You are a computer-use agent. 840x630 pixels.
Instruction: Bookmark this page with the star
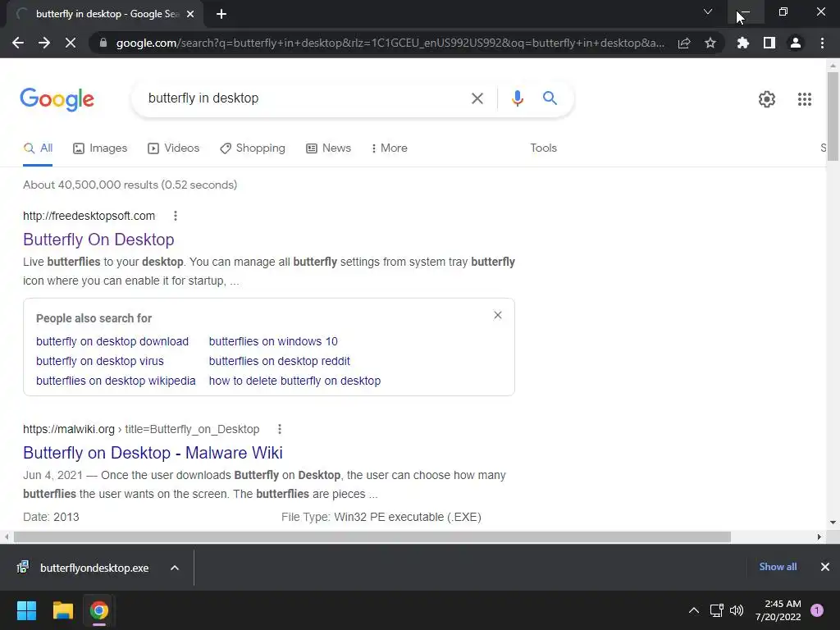point(710,43)
